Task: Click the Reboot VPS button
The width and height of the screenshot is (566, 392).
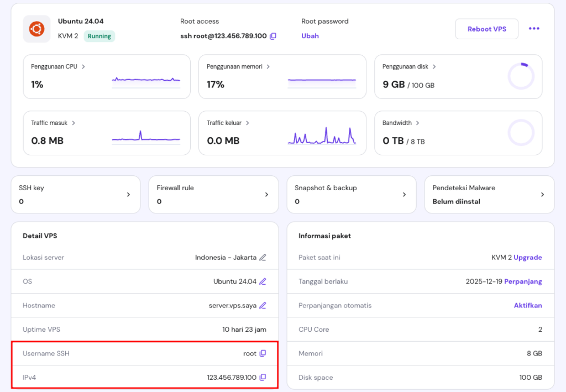Action: click(x=486, y=29)
